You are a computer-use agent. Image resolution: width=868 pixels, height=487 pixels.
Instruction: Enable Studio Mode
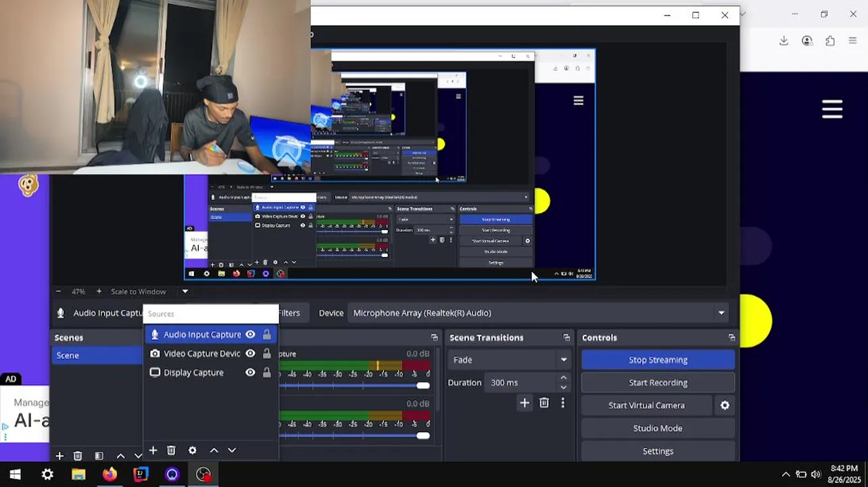pos(658,428)
